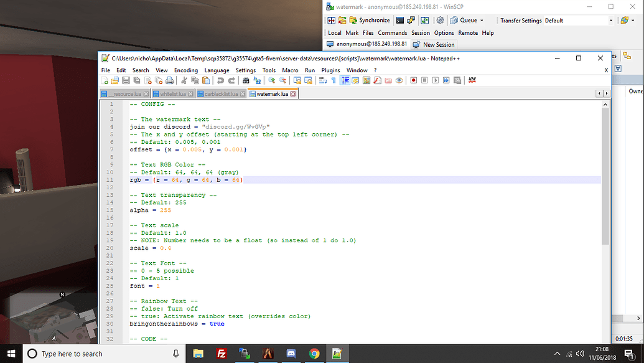Click the spell check ABC icon
644x363 pixels.
472,80
